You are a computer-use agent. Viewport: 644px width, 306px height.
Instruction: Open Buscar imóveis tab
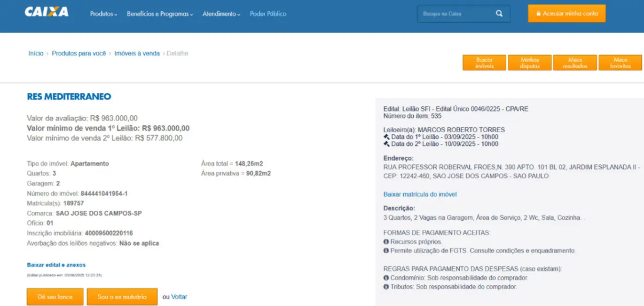484,63
